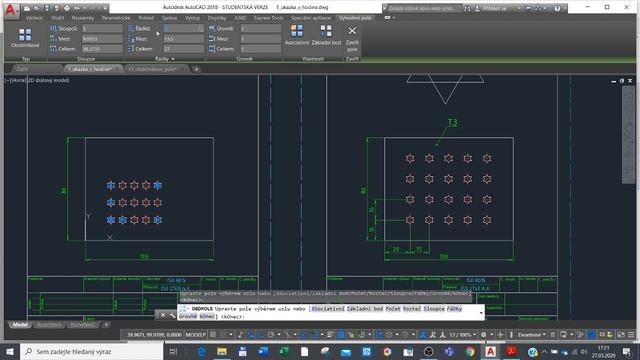Open Microsoft Word from the taskbar
The image size is (640, 360).
coord(263,351)
